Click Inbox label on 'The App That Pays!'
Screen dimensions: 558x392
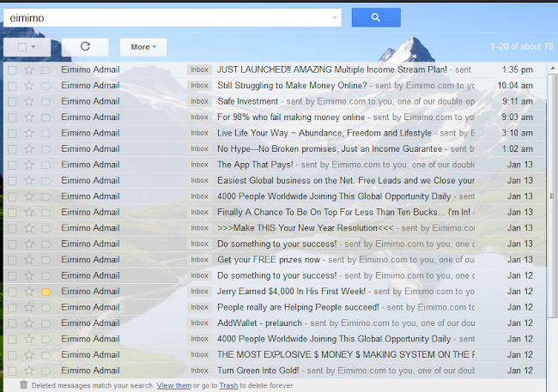click(199, 165)
